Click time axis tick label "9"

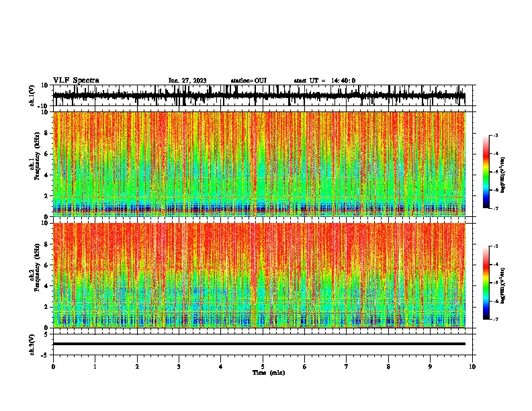click(x=430, y=367)
